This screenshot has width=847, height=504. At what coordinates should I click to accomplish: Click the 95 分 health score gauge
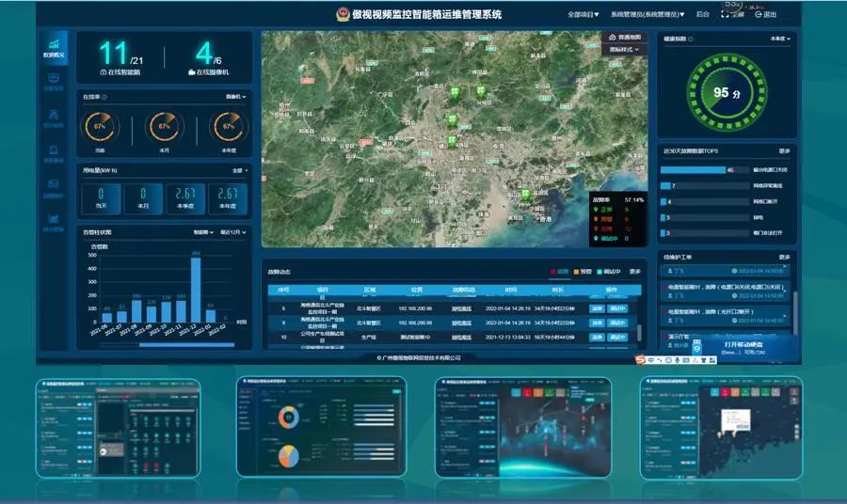click(x=727, y=93)
